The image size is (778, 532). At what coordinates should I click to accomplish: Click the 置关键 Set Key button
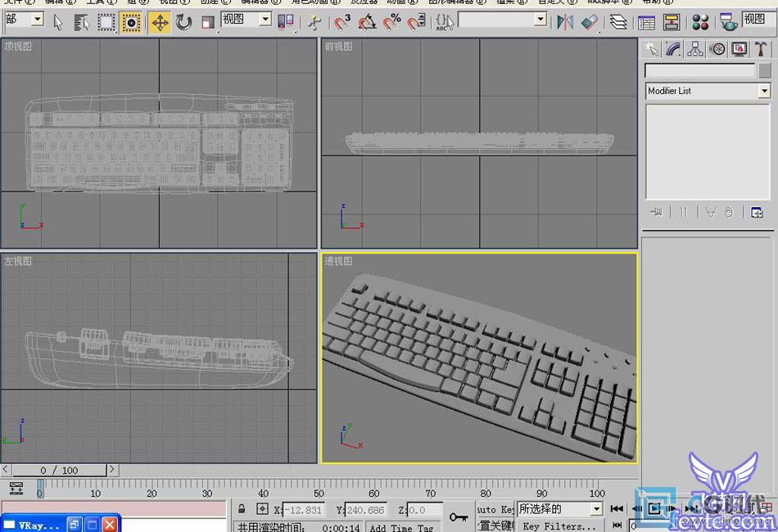coord(495,525)
